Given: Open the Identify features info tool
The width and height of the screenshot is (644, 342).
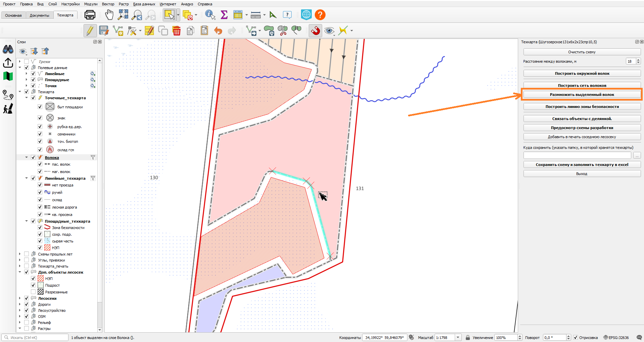Looking at the screenshot, I should 210,15.
